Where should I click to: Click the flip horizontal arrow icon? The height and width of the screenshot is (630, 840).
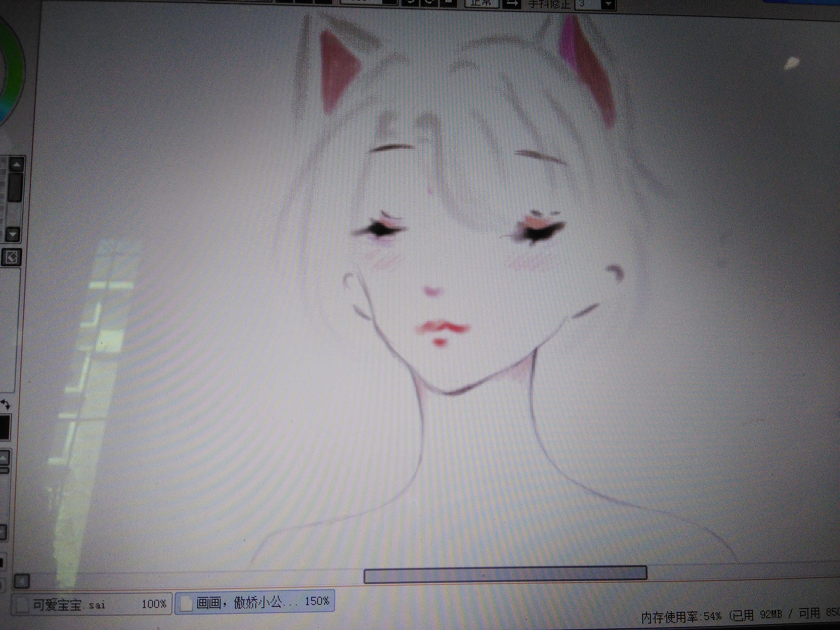coord(512,3)
